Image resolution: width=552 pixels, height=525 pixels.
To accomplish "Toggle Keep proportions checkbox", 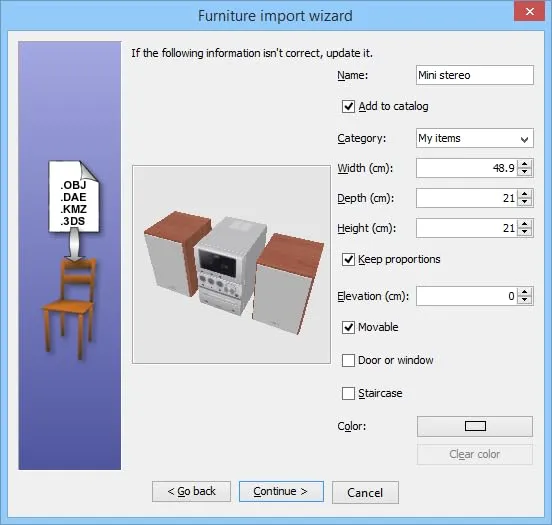I will click(x=348, y=260).
